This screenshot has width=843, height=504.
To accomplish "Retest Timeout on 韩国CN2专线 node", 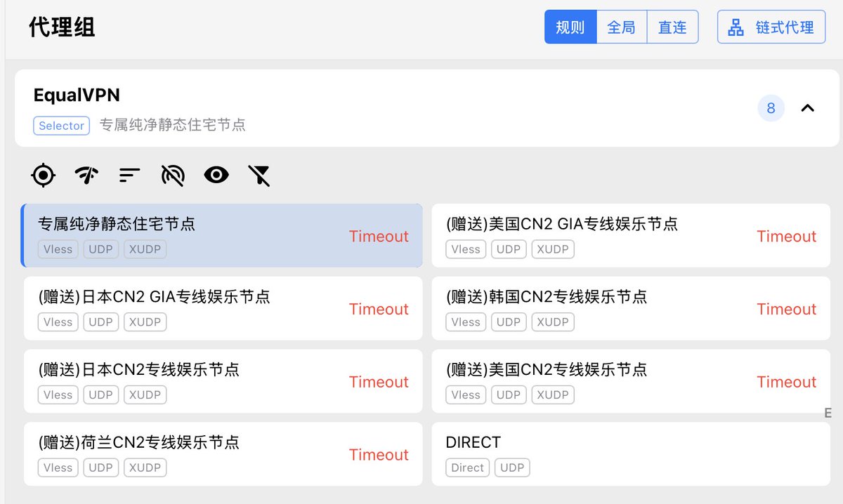I will [786, 310].
